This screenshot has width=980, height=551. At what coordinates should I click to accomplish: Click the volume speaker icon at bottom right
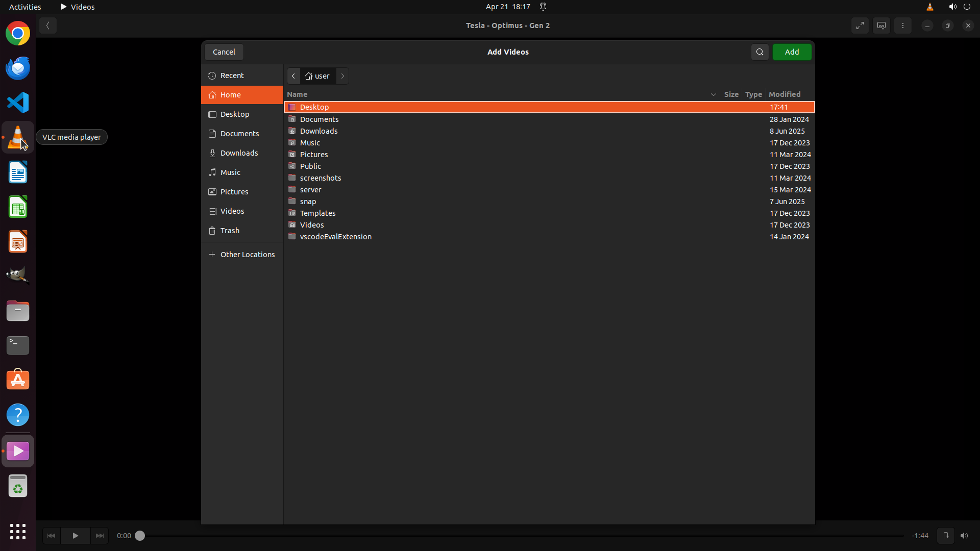click(964, 536)
